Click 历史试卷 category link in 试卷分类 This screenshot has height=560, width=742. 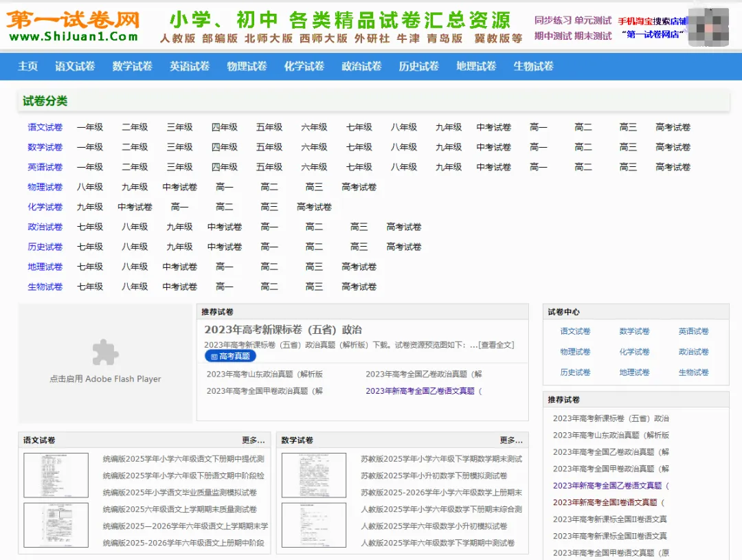coord(45,247)
